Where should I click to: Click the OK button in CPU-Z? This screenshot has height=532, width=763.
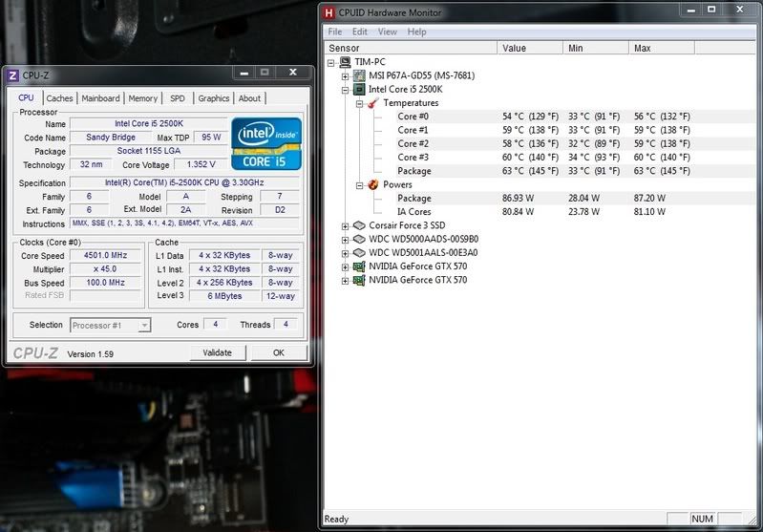point(278,352)
